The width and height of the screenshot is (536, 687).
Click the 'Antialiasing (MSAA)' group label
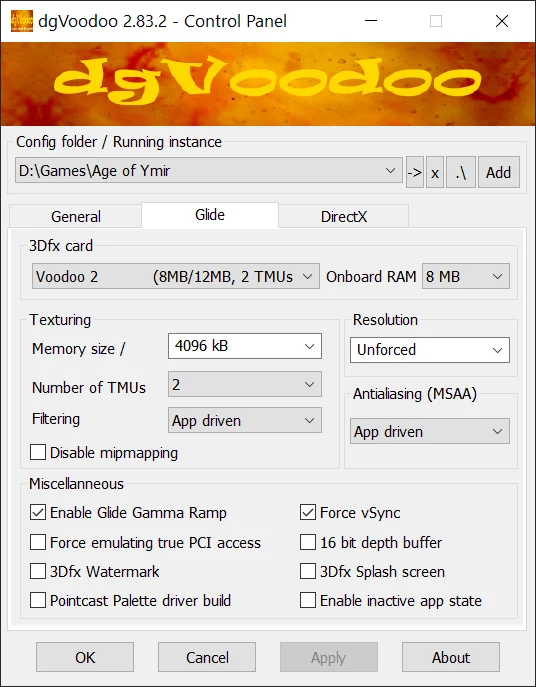[415, 393]
